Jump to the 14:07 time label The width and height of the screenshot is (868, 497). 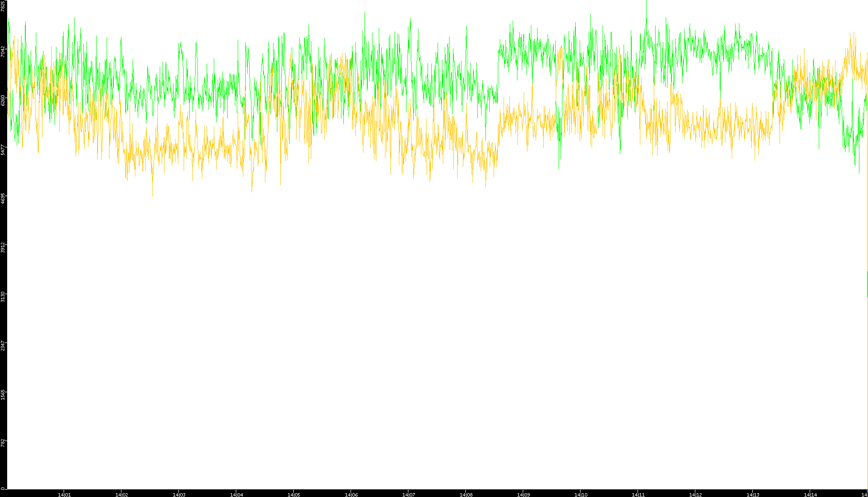(408, 494)
